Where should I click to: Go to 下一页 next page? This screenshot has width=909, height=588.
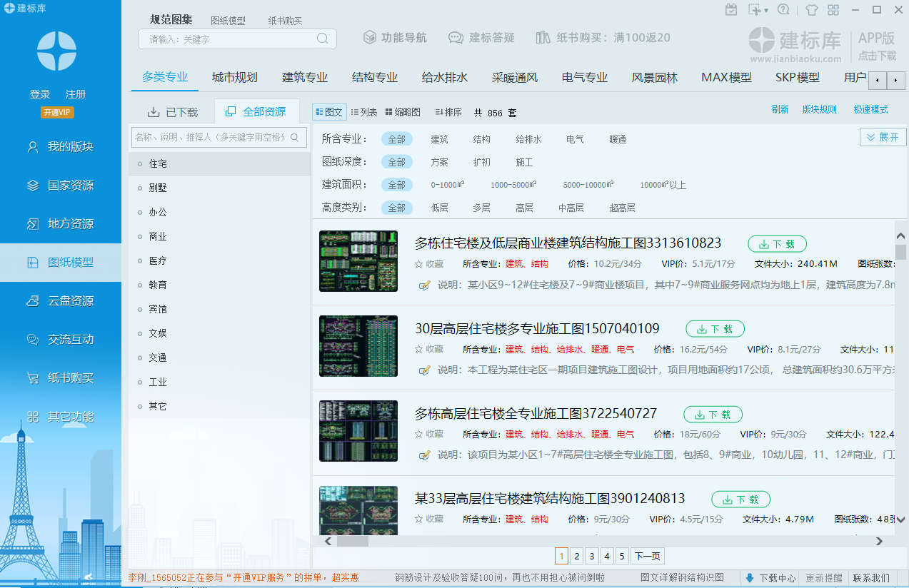click(648, 557)
